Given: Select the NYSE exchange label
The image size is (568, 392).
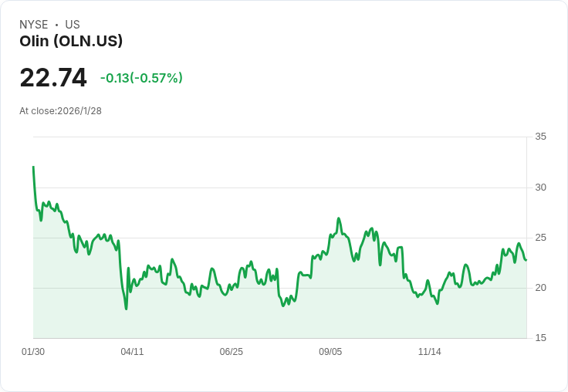Looking at the screenshot, I should point(33,25).
